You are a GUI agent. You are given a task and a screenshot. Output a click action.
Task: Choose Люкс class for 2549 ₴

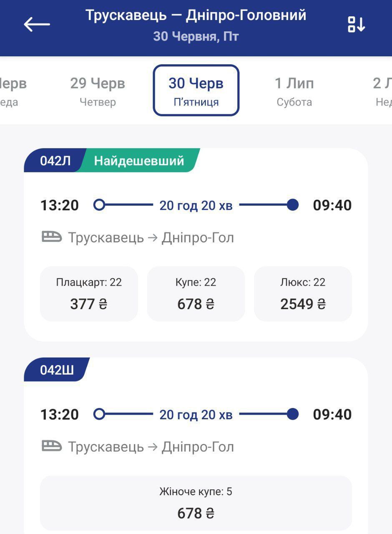[x=302, y=294]
